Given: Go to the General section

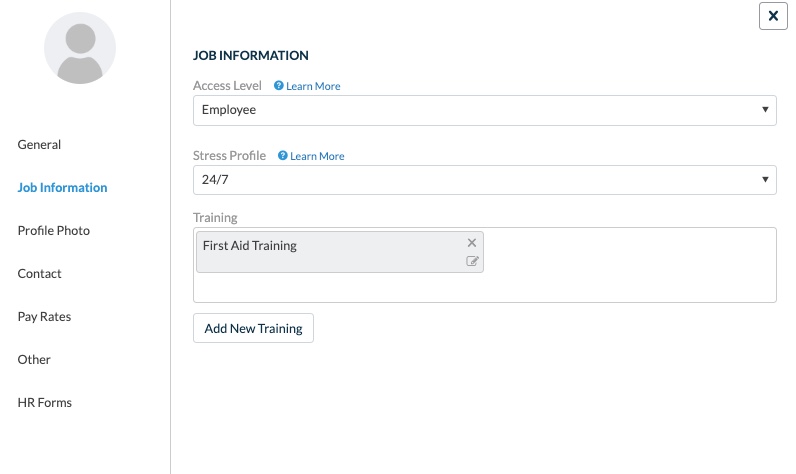Looking at the screenshot, I should [39, 145].
